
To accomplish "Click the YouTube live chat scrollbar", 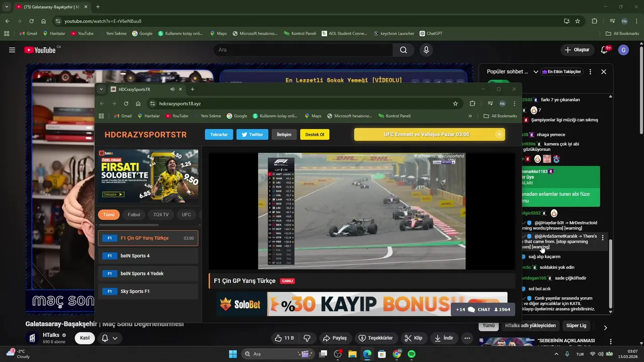I will coord(611,275).
